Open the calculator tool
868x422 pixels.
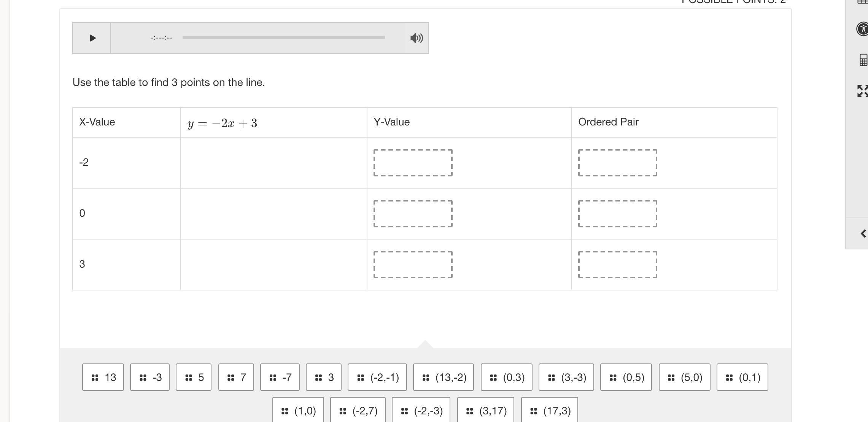click(x=863, y=60)
